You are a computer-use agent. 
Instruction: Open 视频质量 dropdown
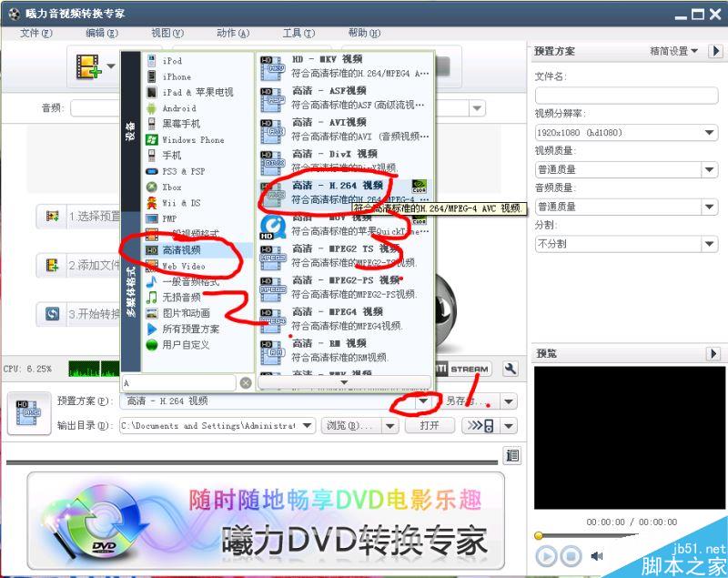coord(626,170)
